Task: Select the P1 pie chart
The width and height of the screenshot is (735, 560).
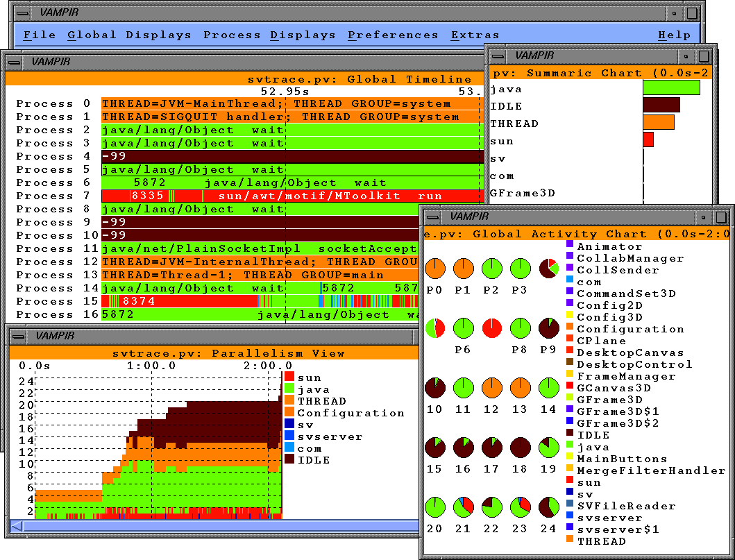Action: (x=464, y=269)
